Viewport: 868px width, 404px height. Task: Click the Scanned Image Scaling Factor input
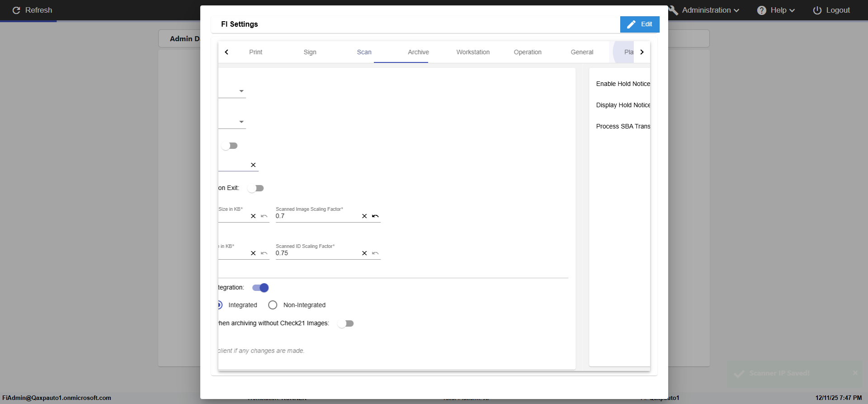pyautogui.click(x=316, y=216)
